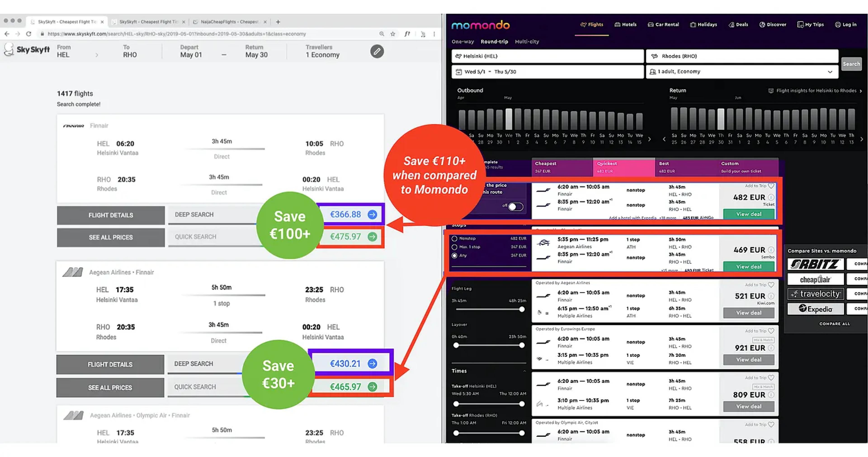Select the Nonstop stops option

[455, 239]
